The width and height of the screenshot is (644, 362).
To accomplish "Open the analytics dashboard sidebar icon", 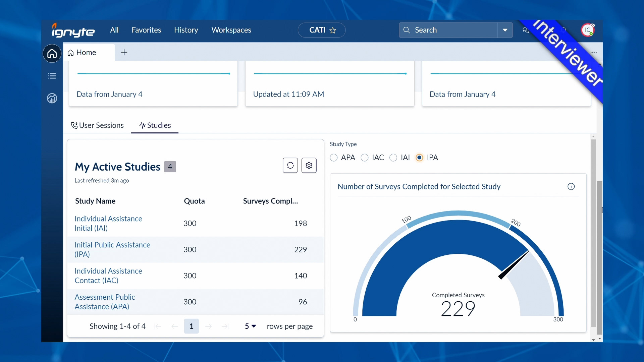I will pos(52,98).
